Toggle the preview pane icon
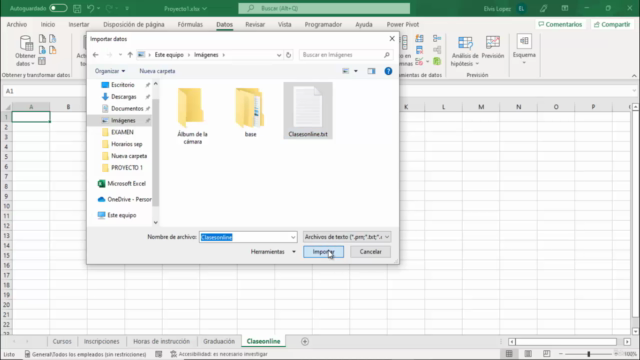This screenshot has width=640, height=360. [371, 71]
